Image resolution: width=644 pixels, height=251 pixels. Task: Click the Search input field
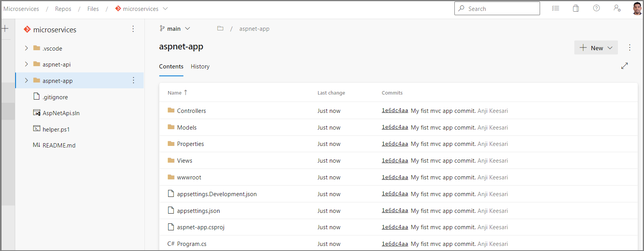(497, 9)
